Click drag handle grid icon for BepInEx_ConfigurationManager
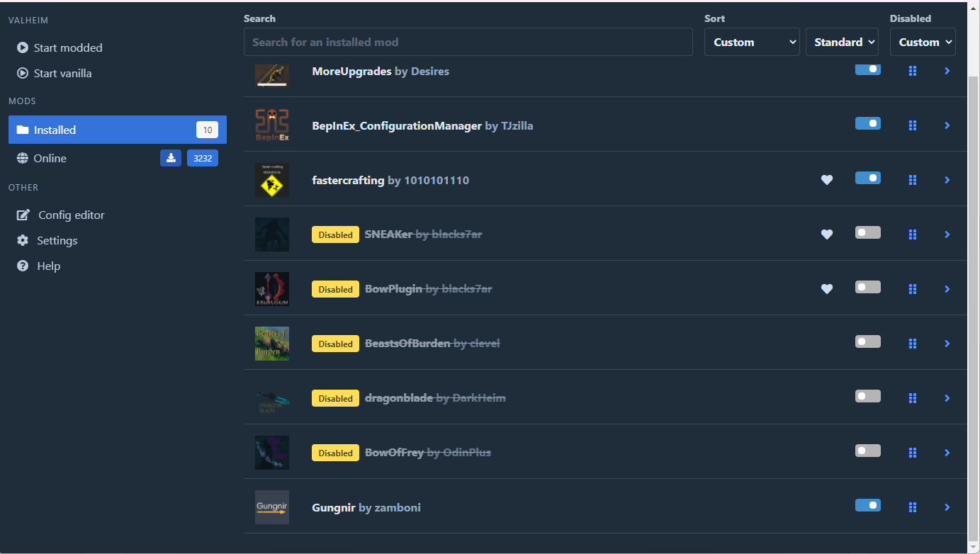This screenshot has height=554, width=980. tap(913, 125)
